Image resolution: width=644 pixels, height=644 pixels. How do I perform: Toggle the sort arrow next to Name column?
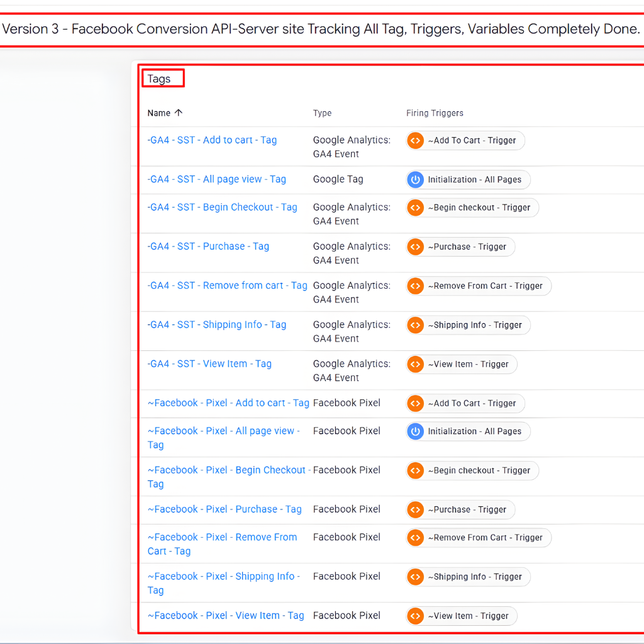click(x=179, y=113)
